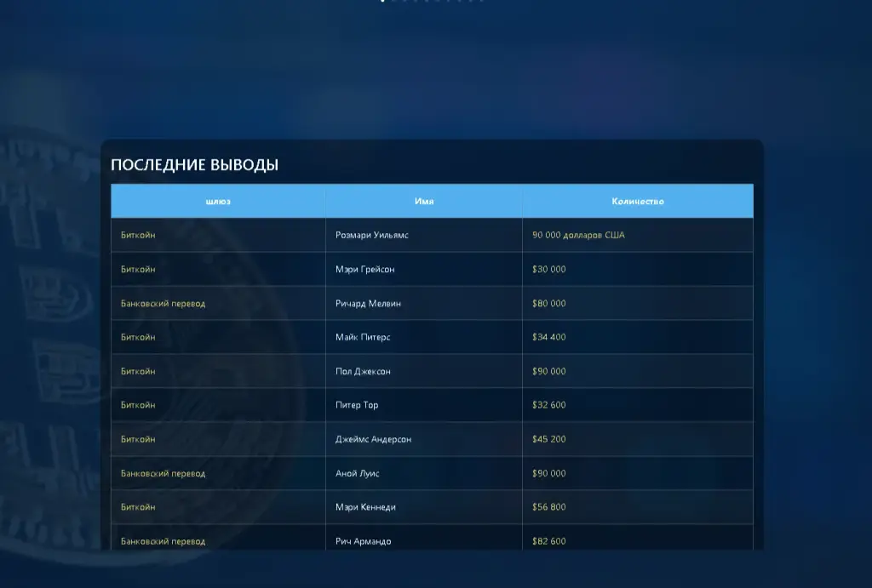The image size is (872, 588).
Task: Click the "$45 200" amount
Action: click(x=549, y=439)
